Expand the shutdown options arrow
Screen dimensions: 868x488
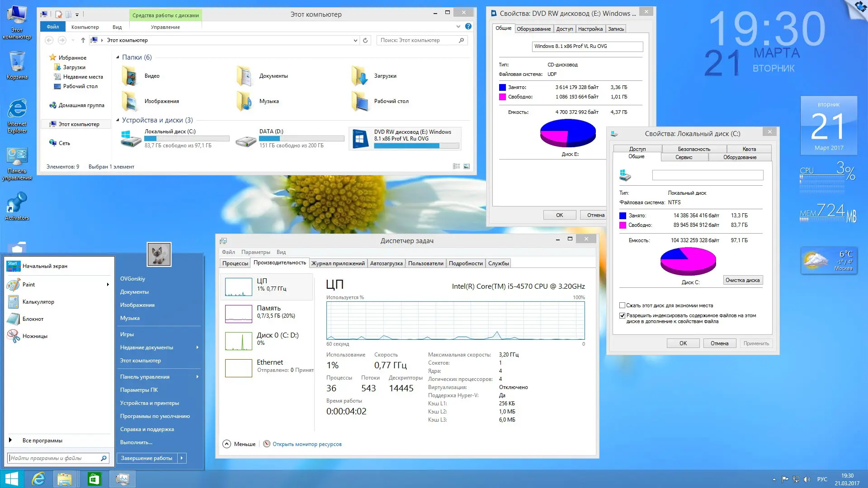pyautogui.click(x=182, y=458)
